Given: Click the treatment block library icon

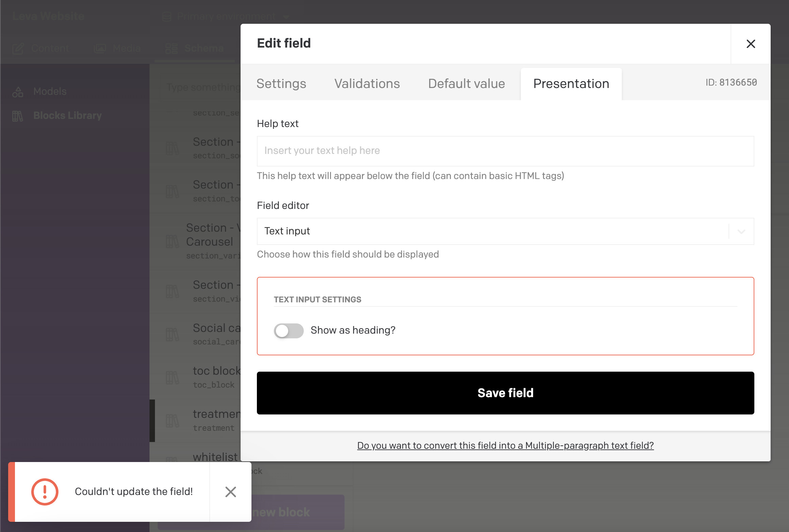Looking at the screenshot, I should coord(172,421).
